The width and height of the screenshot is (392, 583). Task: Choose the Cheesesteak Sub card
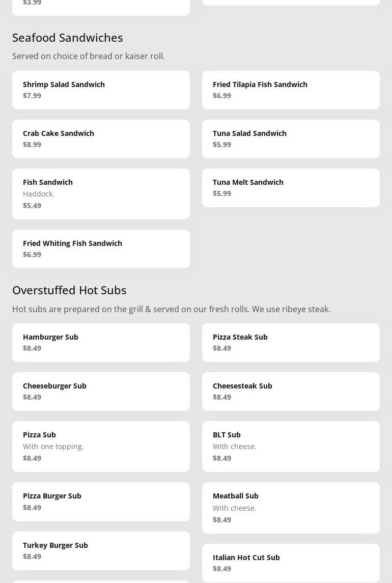(x=291, y=391)
